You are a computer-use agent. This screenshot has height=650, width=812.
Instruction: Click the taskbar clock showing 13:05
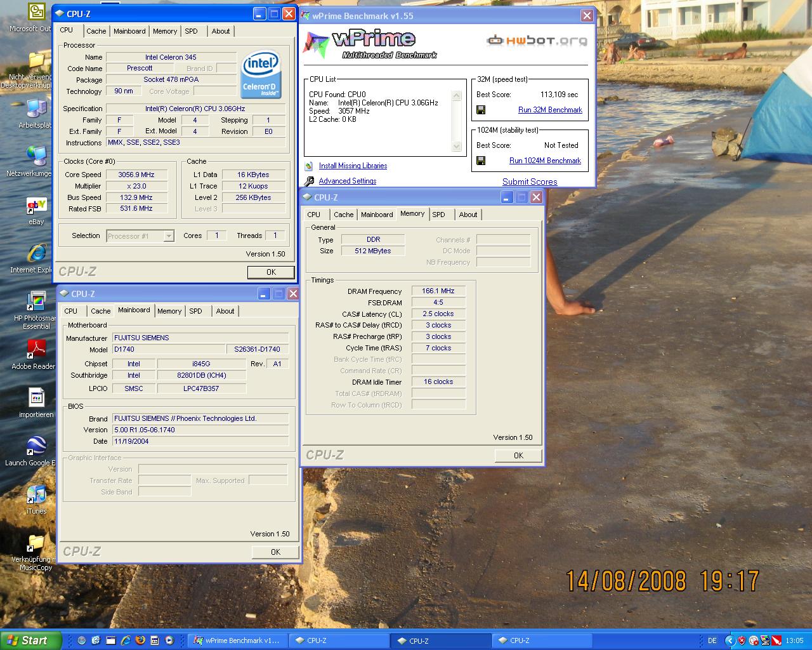794,640
